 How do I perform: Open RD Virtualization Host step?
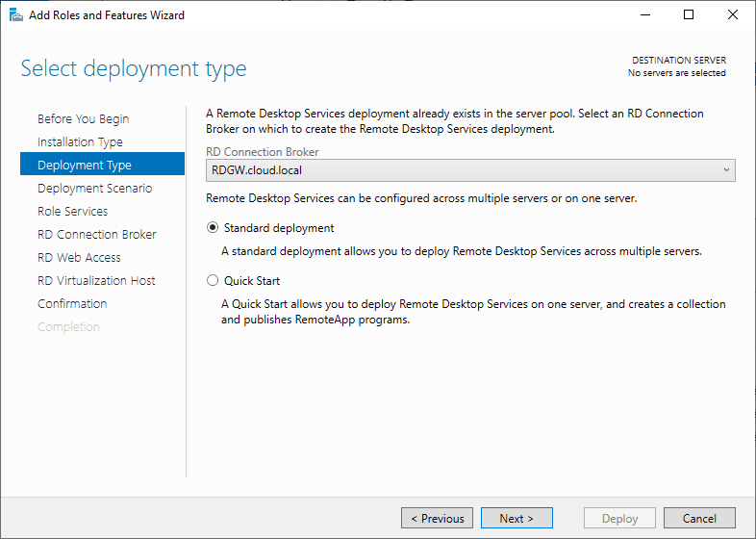pos(96,281)
